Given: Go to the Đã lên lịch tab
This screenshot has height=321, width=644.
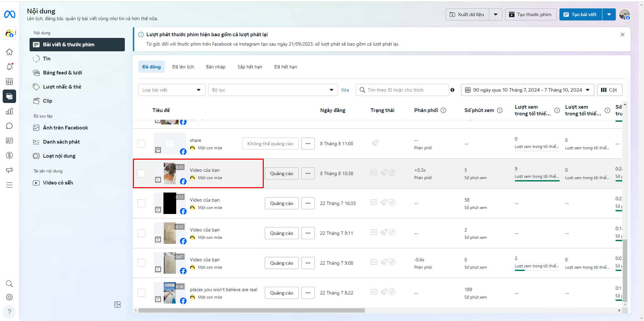Looking at the screenshot, I should coord(183,67).
